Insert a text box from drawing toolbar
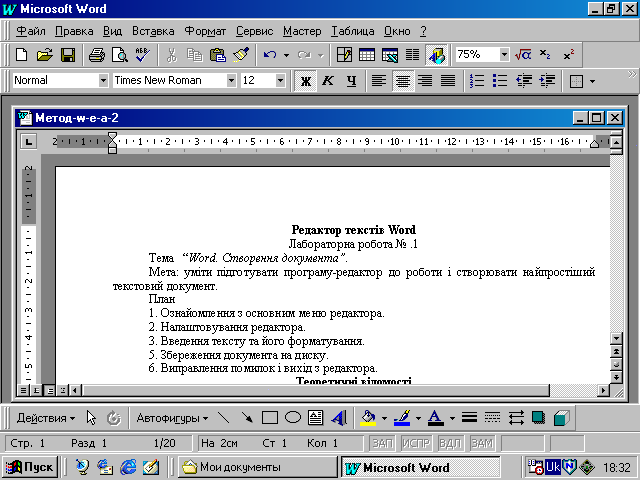Image resolution: width=640 pixels, height=480 pixels. coord(316,418)
